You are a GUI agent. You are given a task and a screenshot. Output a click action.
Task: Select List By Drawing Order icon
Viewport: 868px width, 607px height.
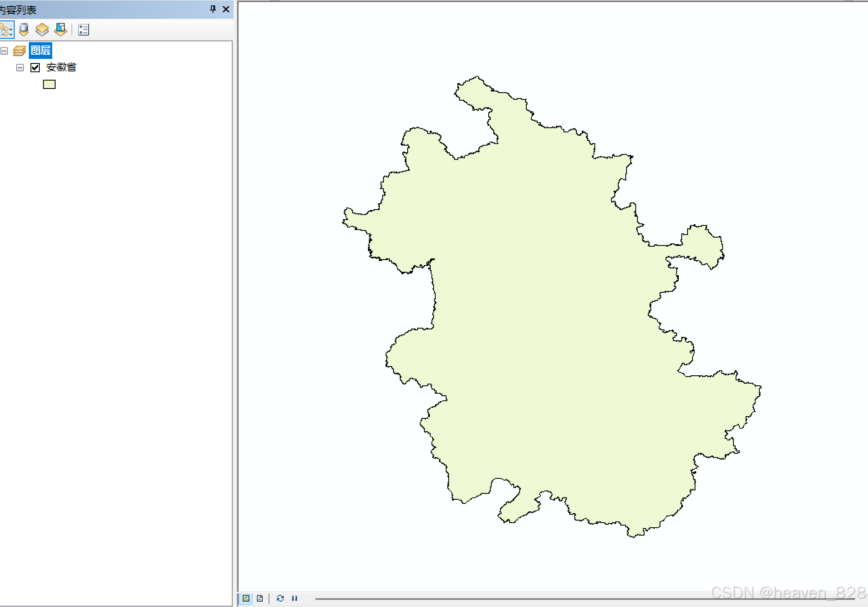click(x=6, y=30)
